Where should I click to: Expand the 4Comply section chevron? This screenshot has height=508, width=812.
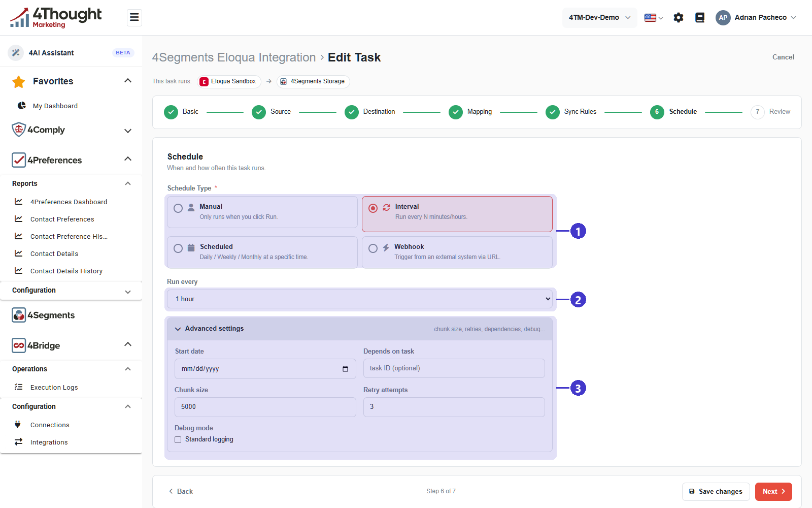(128, 131)
